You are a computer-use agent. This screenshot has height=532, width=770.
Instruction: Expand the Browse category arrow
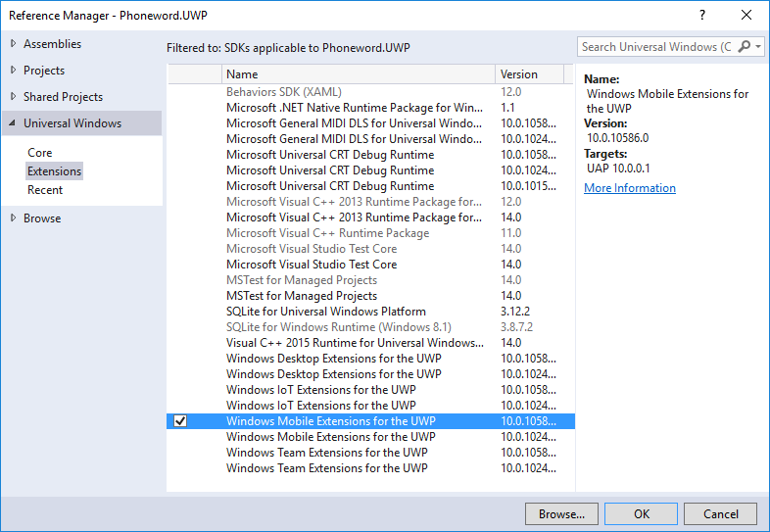pos(13,218)
